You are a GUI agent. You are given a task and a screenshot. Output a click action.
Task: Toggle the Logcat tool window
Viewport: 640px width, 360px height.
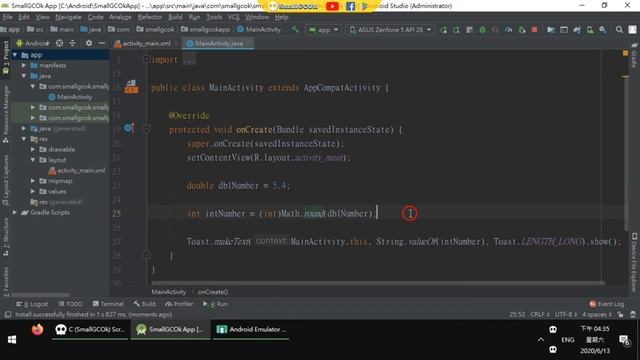pyautogui.click(x=32, y=304)
